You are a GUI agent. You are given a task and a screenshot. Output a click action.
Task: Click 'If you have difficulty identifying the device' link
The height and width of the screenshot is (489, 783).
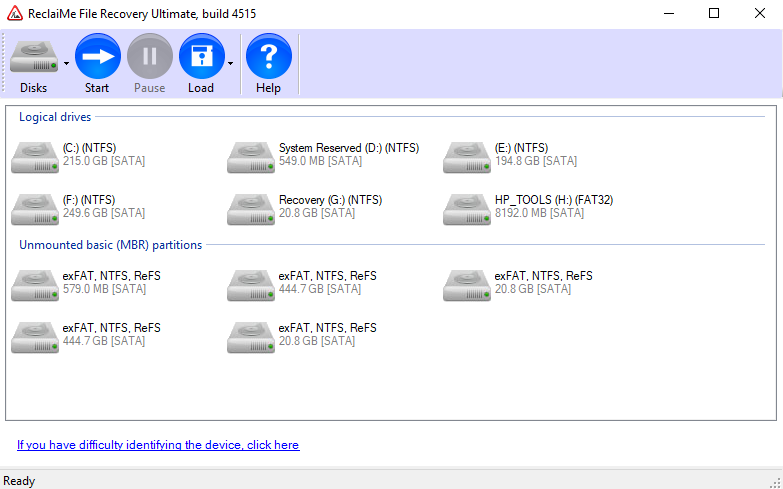(158, 445)
